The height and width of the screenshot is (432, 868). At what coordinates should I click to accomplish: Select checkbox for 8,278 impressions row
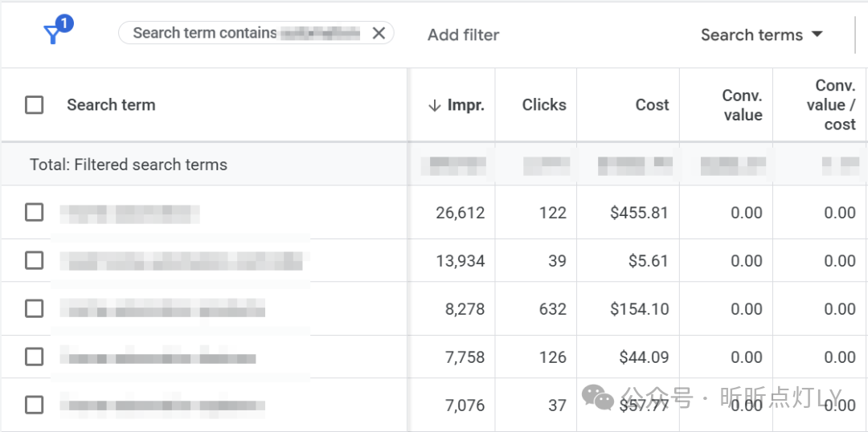tap(34, 308)
